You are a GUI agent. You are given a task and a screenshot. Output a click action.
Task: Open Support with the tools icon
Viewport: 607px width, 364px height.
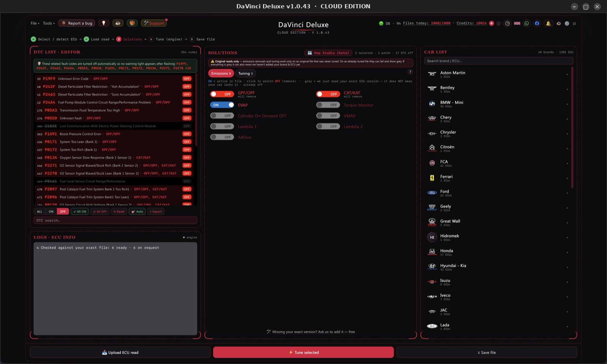coord(154,23)
